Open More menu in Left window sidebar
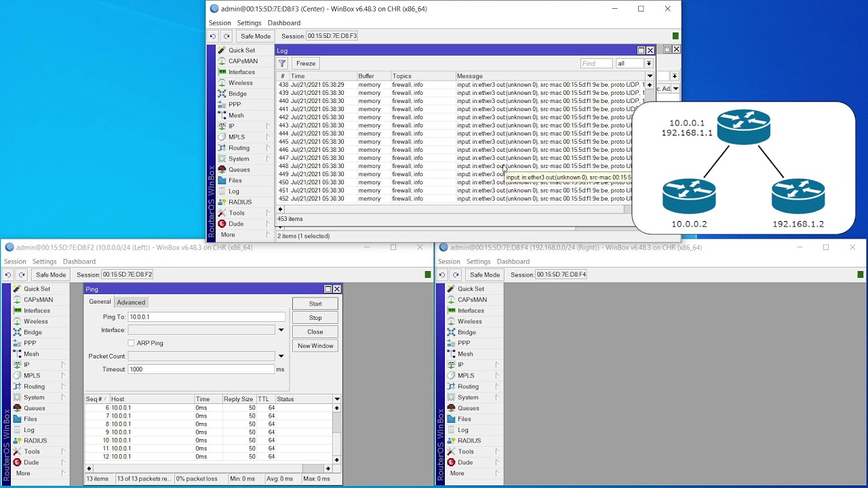868x488 pixels. click(23, 473)
